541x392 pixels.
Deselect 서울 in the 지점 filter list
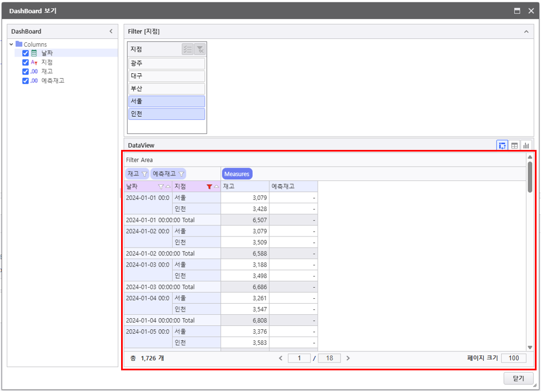pos(166,102)
